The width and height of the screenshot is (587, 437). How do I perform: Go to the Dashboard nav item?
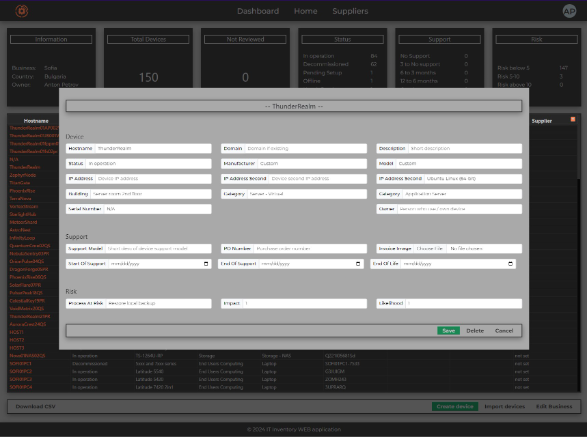258,11
